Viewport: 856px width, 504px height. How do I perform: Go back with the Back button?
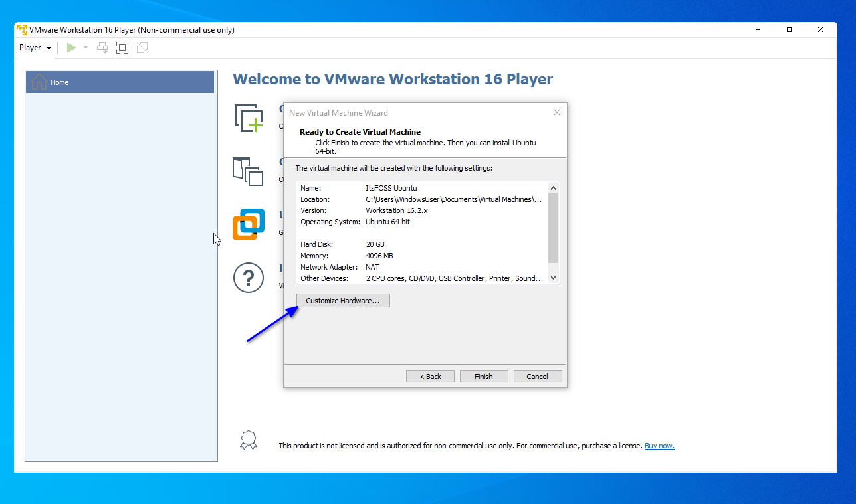[430, 376]
